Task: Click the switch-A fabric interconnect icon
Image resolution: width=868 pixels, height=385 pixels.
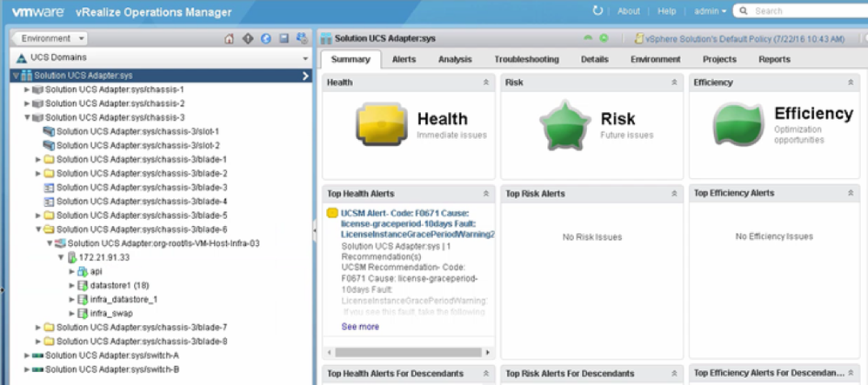Action: [x=37, y=355]
